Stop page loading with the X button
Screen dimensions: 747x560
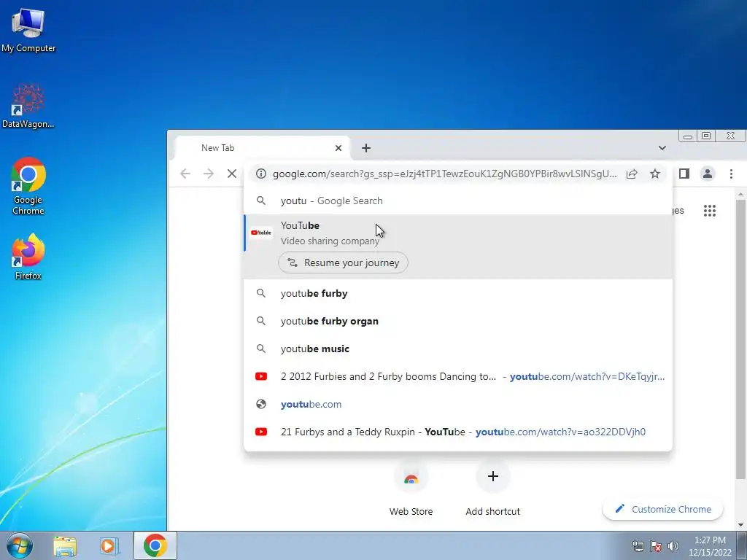[232, 174]
